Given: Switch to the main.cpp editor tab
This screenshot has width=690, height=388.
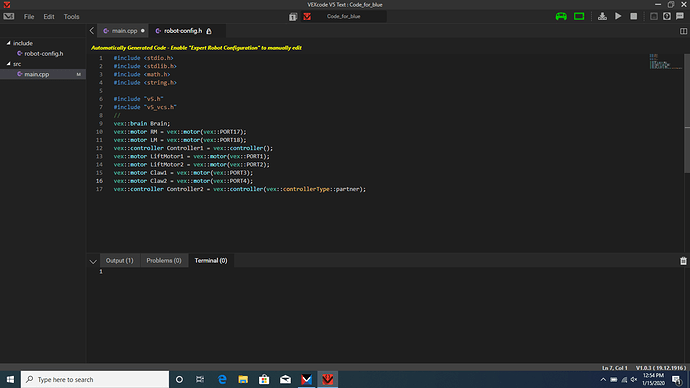Looking at the screenshot, I should pyautogui.click(x=124, y=31).
